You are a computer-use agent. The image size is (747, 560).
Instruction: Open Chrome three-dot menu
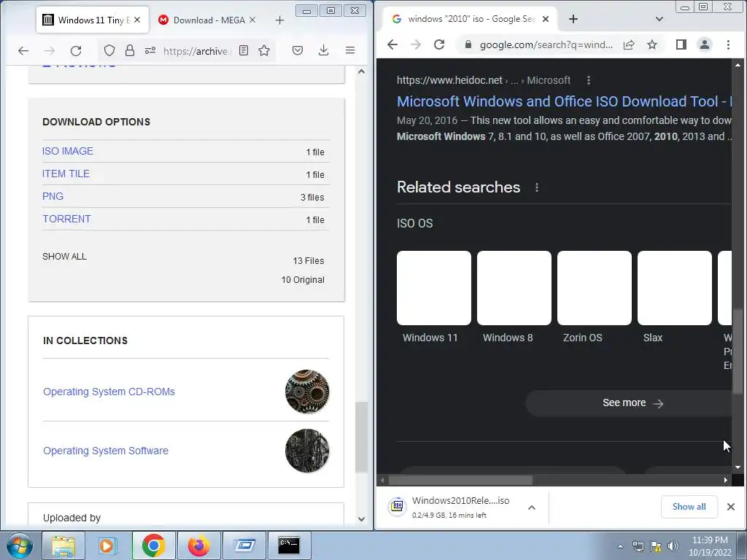point(728,44)
